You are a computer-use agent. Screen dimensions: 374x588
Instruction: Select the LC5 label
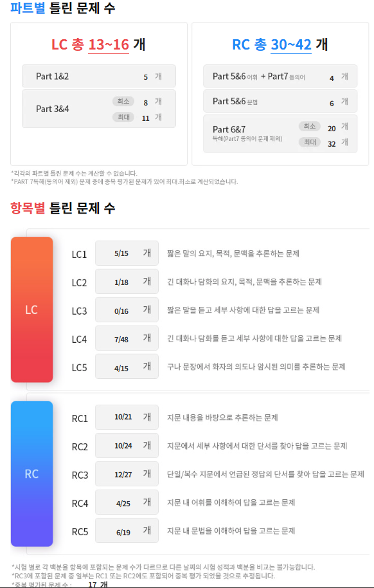79,367
